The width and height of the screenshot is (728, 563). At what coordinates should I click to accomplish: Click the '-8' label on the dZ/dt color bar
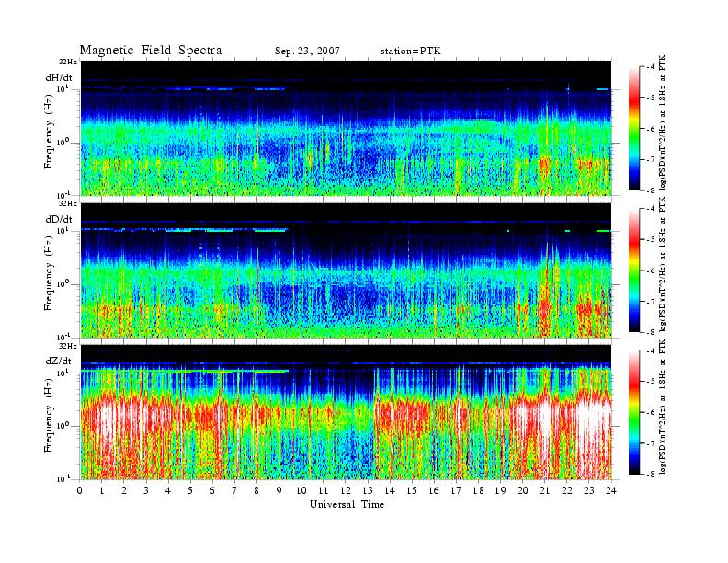pos(651,474)
